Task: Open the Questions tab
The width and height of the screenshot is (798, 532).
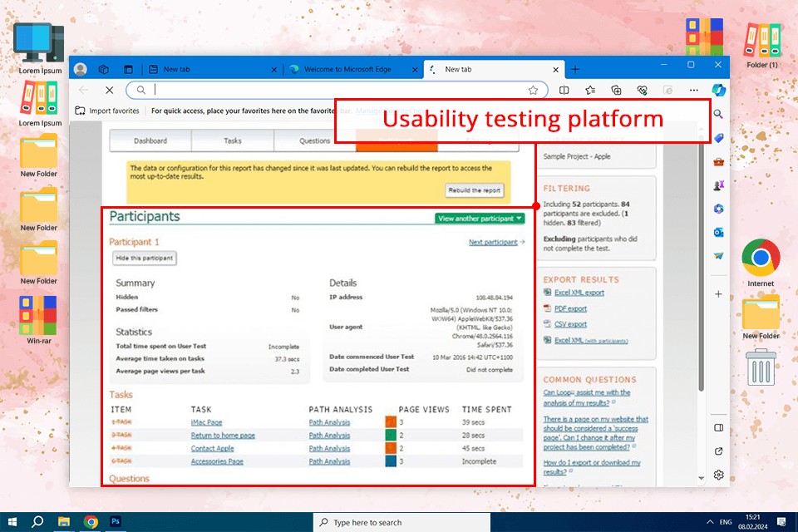Action: (314, 140)
